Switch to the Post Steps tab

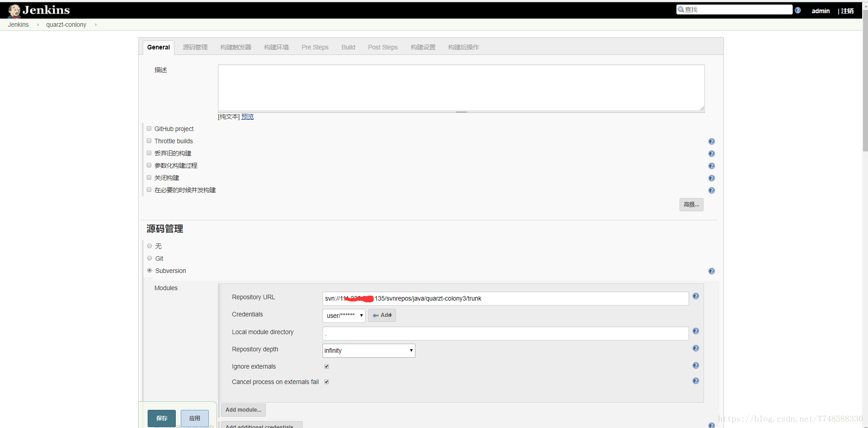point(383,47)
